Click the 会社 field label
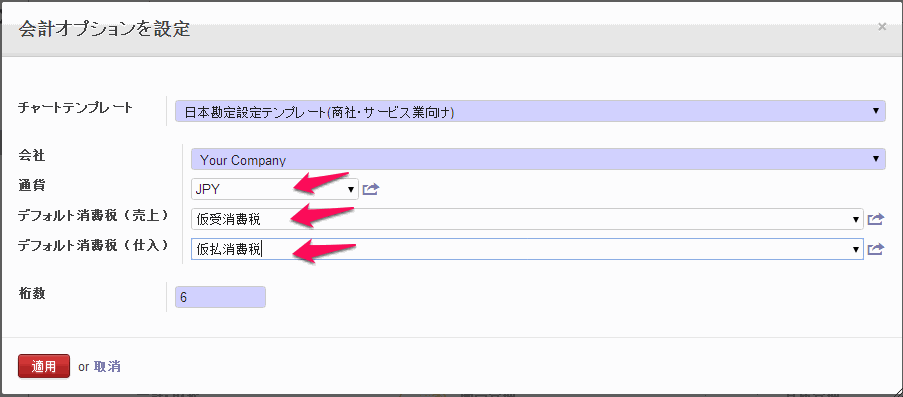The image size is (903, 397). [x=32, y=155]
